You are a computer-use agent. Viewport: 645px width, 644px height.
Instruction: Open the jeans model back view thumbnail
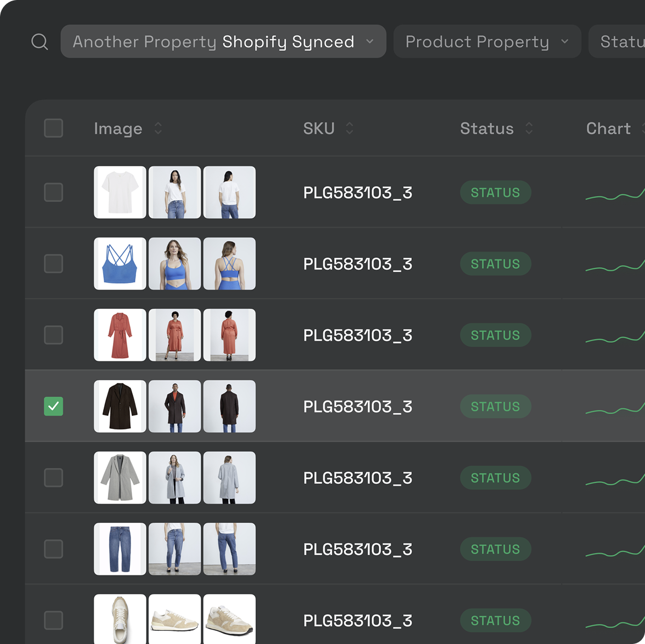229,549
